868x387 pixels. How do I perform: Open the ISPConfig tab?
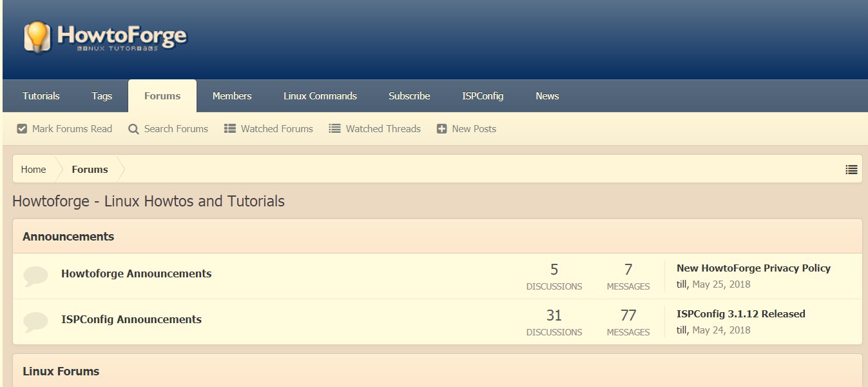pyautogui.click(x=483, y=96)
